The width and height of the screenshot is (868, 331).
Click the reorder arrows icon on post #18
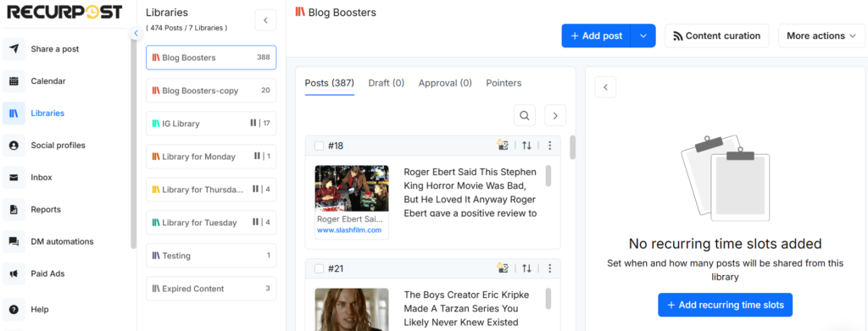pos(526,146)
